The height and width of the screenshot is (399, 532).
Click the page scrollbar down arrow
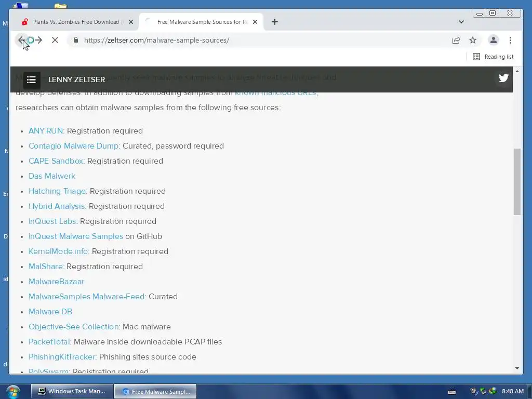(x=517, y=368)
